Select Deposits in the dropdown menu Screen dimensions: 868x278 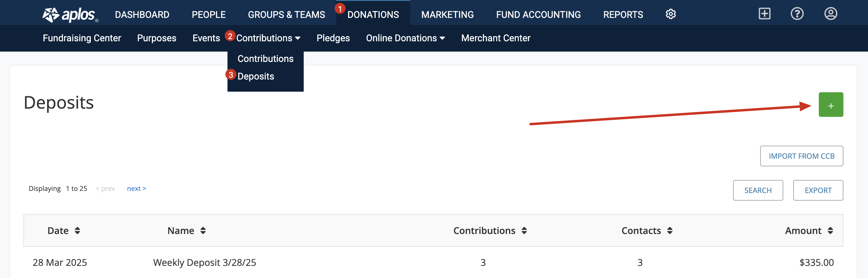point(256,76)
